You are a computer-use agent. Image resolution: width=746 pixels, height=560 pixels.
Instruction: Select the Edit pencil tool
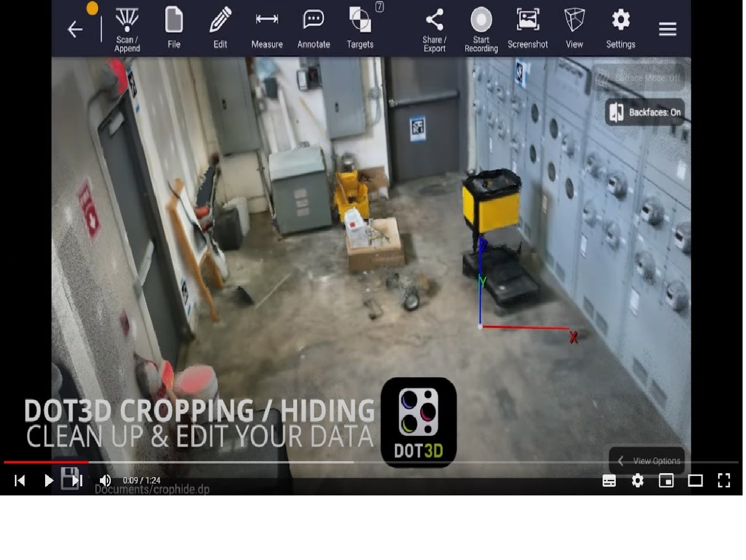(220, 27)
